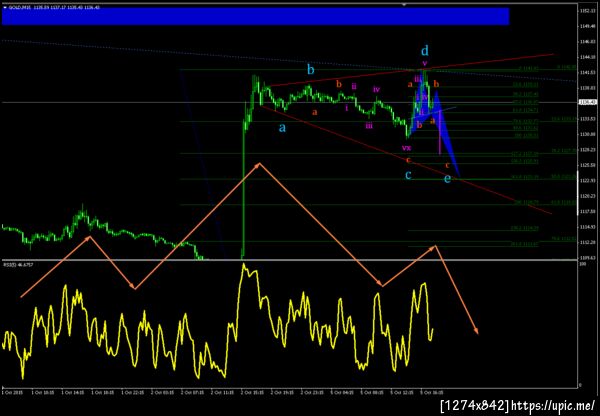This screenshot has width=600, height=416.
Task: Select the large blue rectangle object at the chart top
Action: (x=255, y=16)
